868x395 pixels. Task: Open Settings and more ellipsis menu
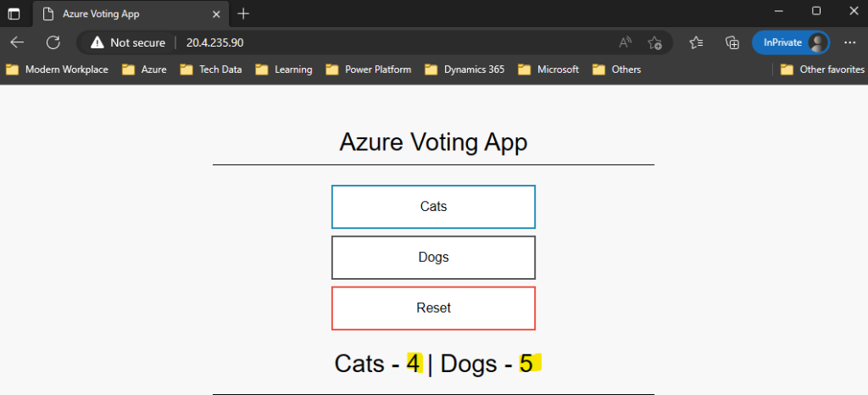[850, 42]
